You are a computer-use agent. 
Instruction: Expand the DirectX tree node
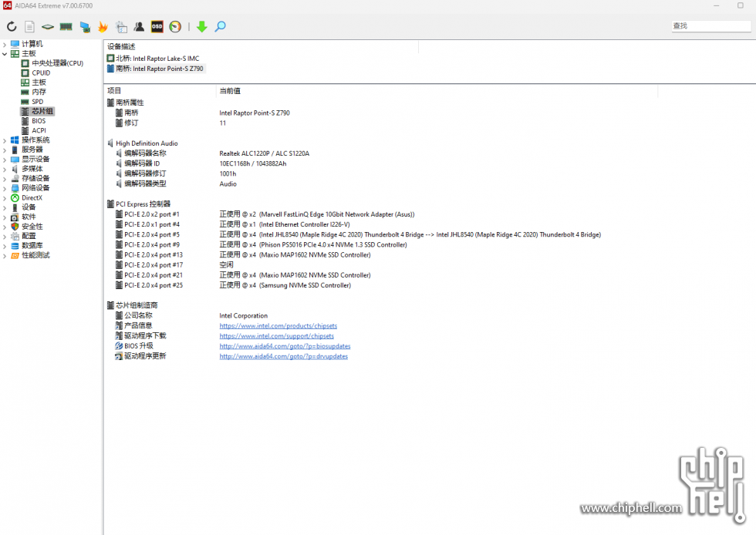[x=5, y=198]
